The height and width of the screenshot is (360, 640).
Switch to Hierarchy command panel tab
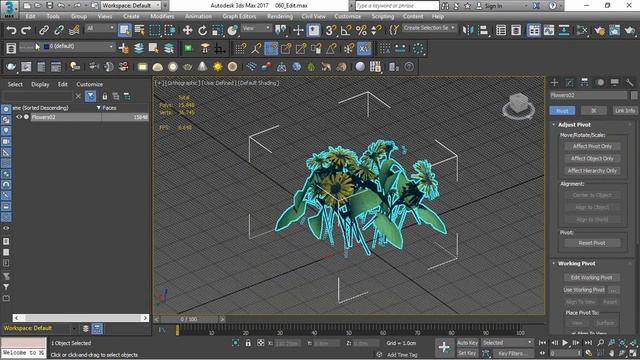tap(584, 82)
